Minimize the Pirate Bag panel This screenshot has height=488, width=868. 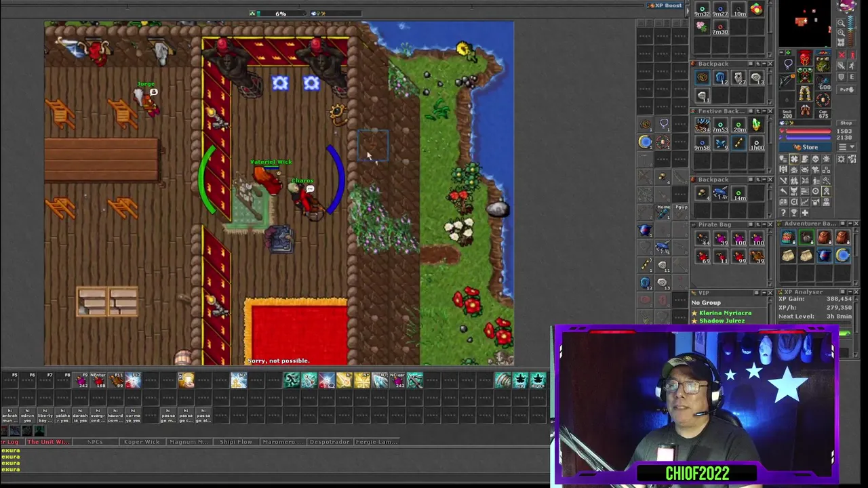[x=764, y=224]
